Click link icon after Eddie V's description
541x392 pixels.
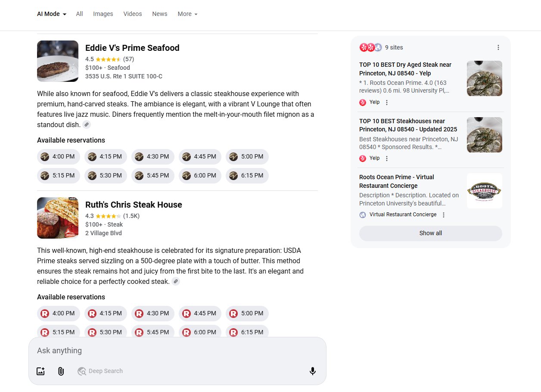(x=87, y=125)
